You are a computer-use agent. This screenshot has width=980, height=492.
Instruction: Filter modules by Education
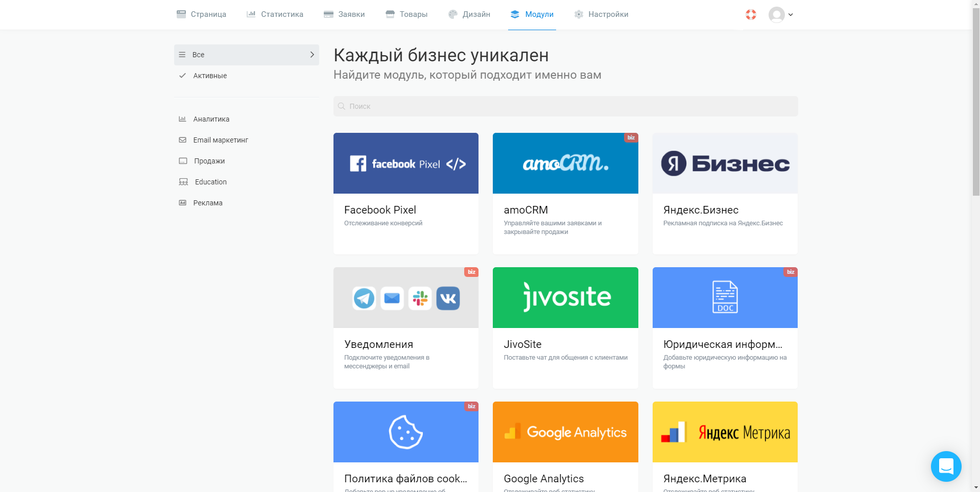pos(247,182)
